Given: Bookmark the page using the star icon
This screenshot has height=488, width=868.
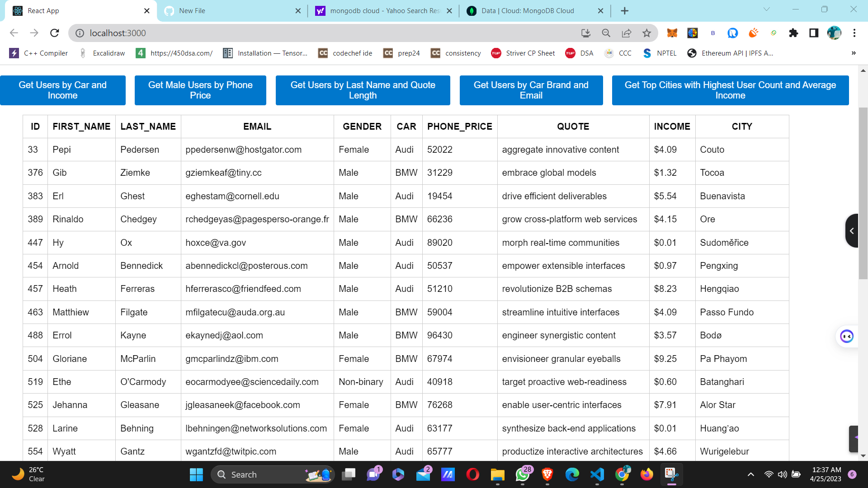Looking at the screenshot, I should coord(646,33).
